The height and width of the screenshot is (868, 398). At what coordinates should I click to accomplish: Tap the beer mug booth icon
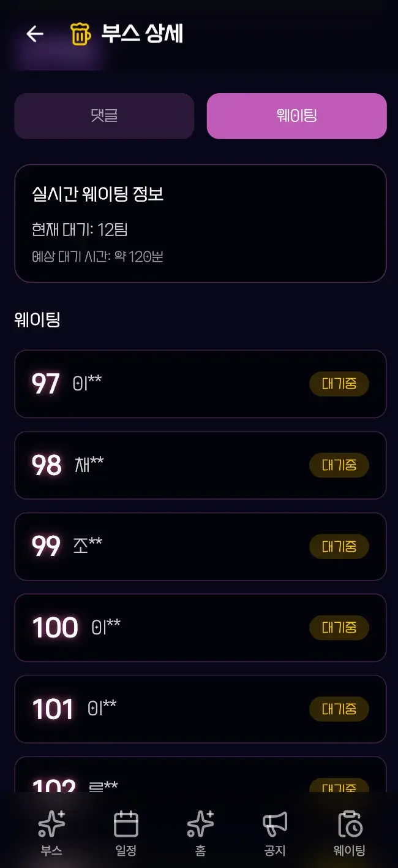coord(80,34)
